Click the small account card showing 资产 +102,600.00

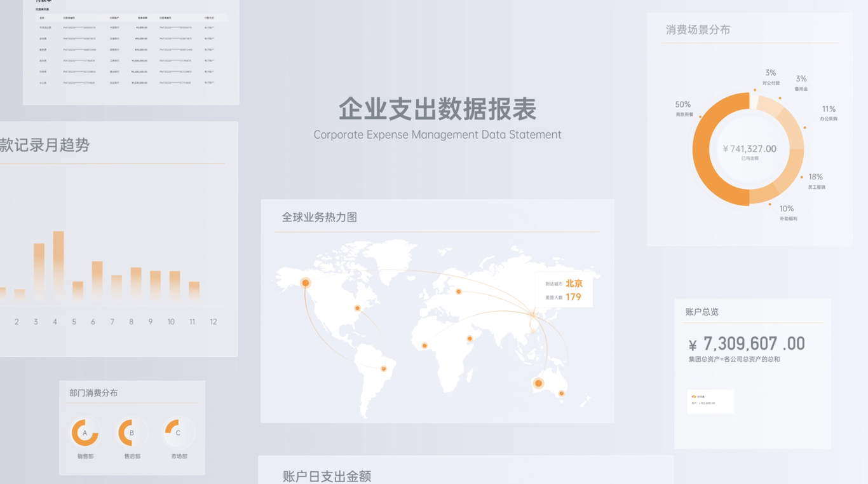click(x=710, y=402)
